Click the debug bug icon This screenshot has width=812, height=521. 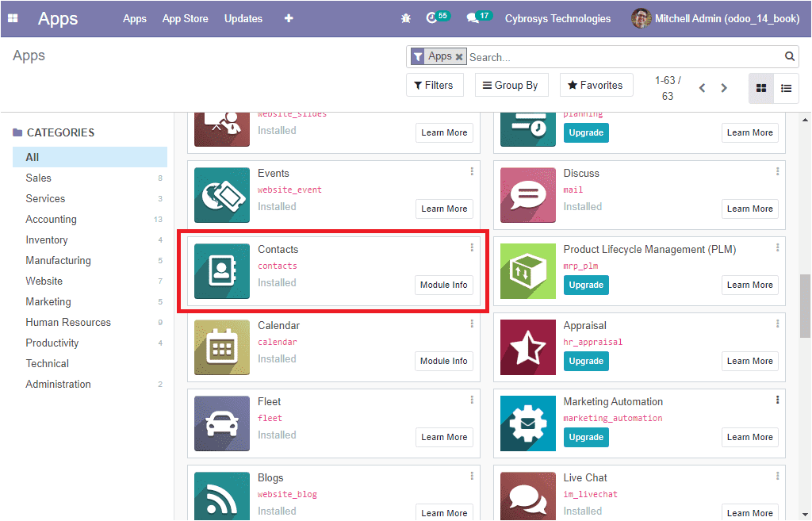pyautogui.click(x=406, y=19)
